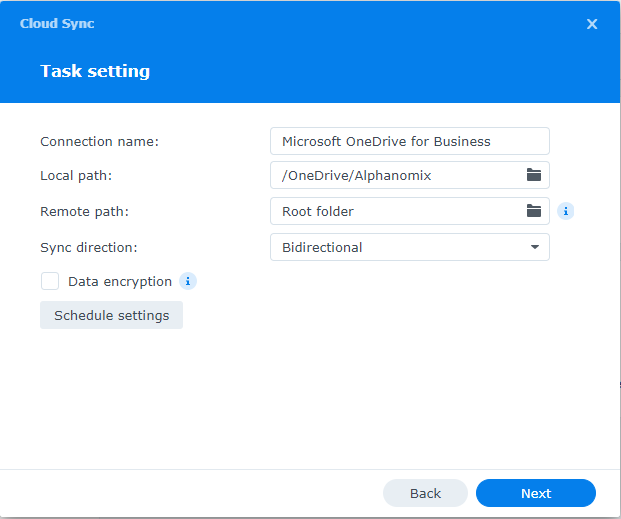The height and width of the screenshot is (519, 621).
Task: Show info tooltip beside Data encryption
Action: pyautogui.click(x=188, y=281)
